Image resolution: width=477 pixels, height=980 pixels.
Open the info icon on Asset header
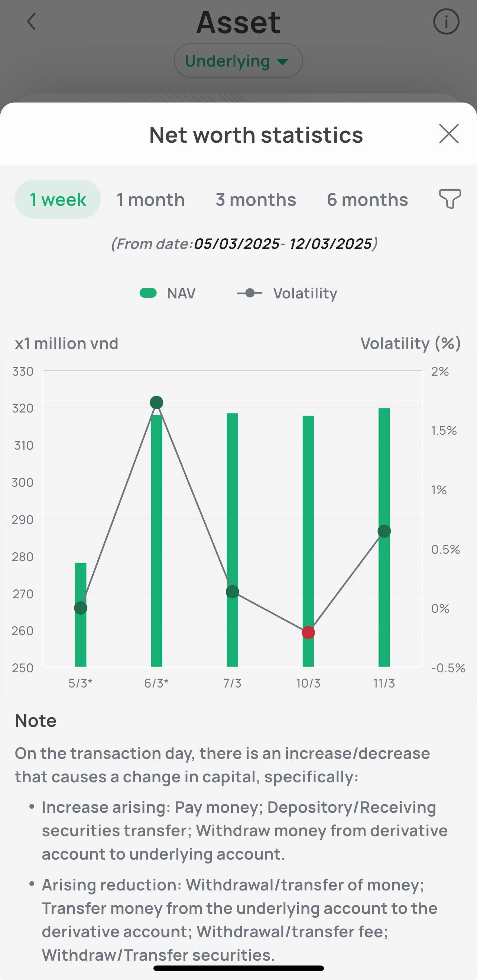point(446,22)
